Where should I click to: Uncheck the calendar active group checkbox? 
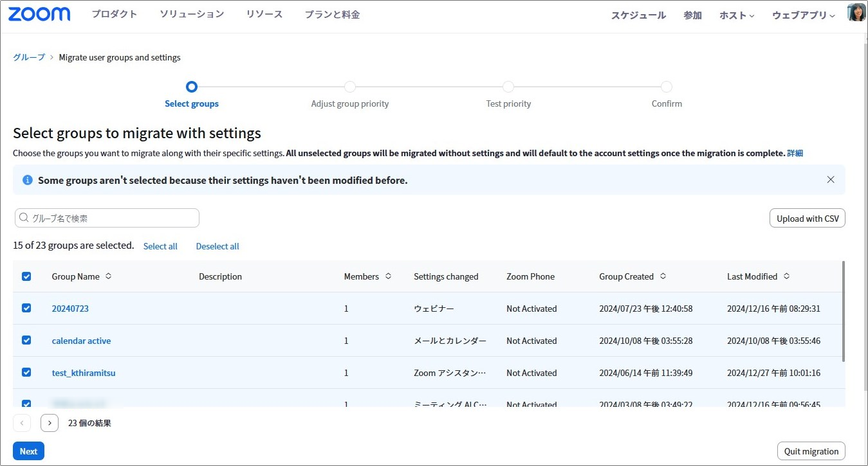pyautogui.click(x=26, y=341)
